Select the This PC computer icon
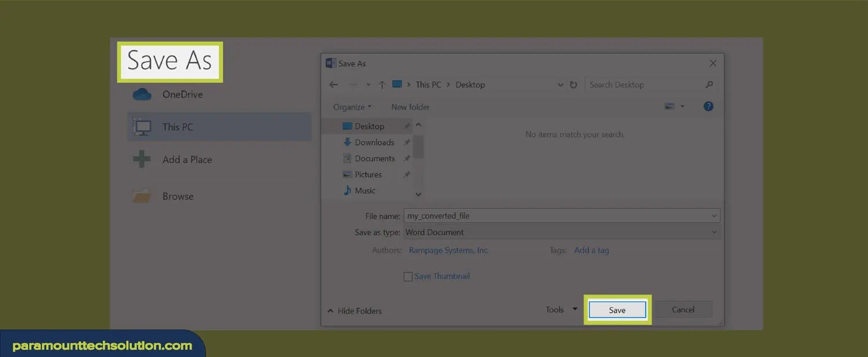The height and width of the screenshot is (357, 868). tap(142, 127)
